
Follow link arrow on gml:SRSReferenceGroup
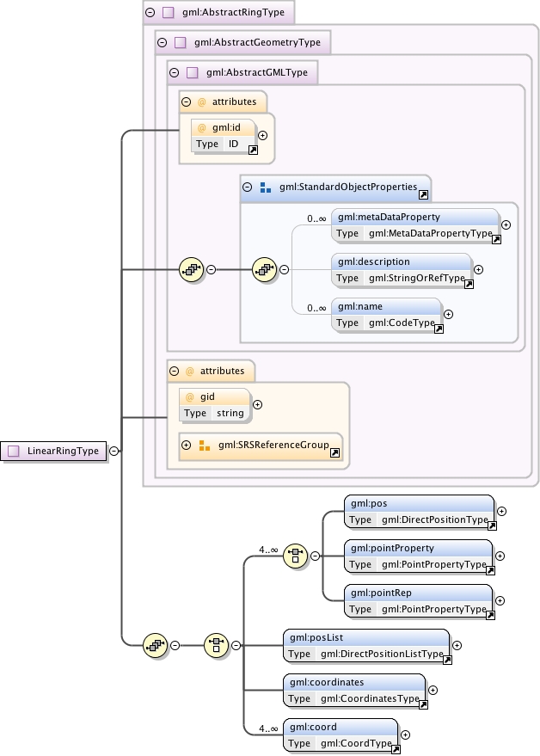coord(334,452)
